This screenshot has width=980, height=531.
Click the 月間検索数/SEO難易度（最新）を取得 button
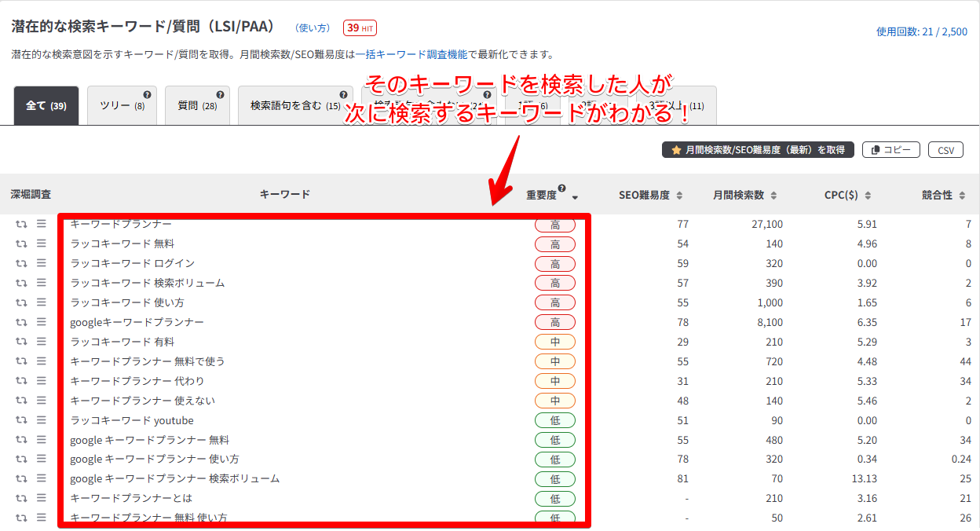click(x=757, y=150)
